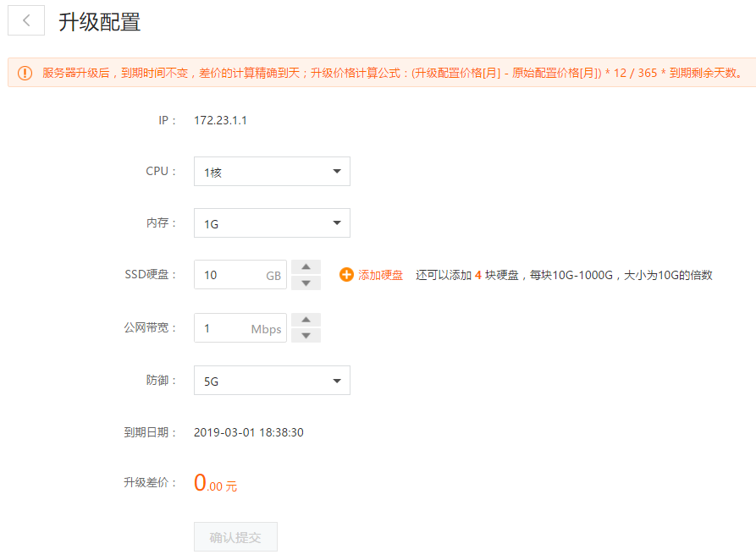Screen dimensions: 756x560
Task: Click the hint text about adding 4 more disks
Action: point(564,275)
